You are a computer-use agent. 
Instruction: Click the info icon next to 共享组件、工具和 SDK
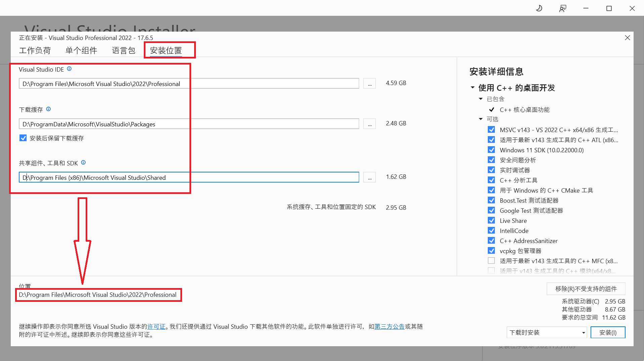tap(83, 162)
